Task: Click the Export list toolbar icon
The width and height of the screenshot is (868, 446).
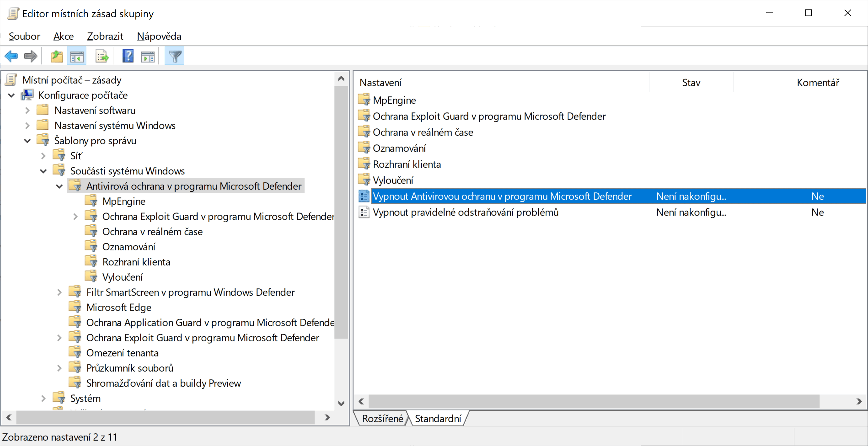Action: point(102,56)
